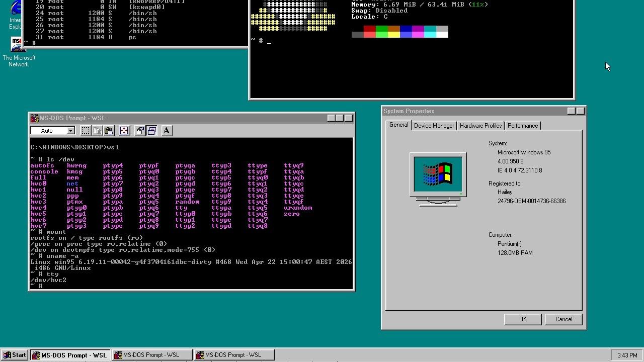The image size is (644, 362).
Task: Open the Performance tab in System Properties
Action: coord(523,125)
